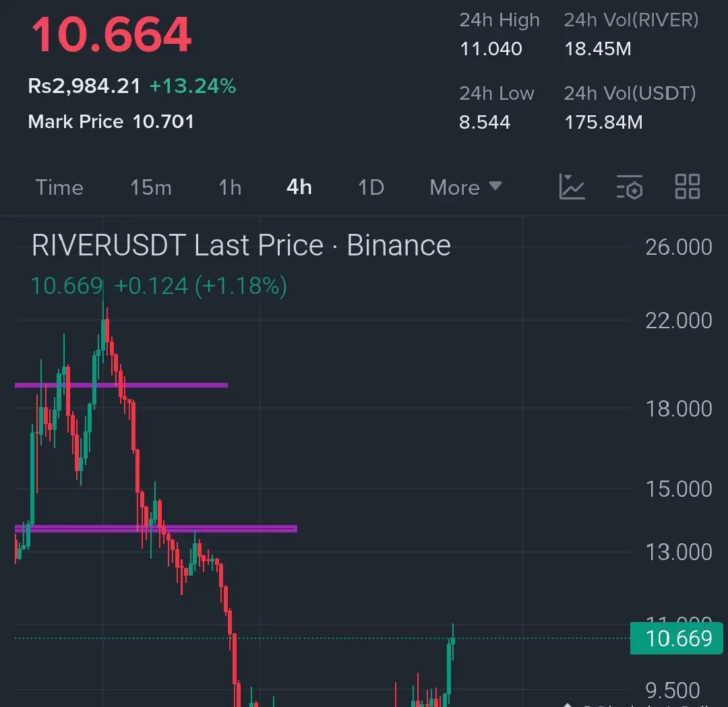Tap the 24h Vol(USDT) 175.84M value
The image size is (728, 707).
603,123
